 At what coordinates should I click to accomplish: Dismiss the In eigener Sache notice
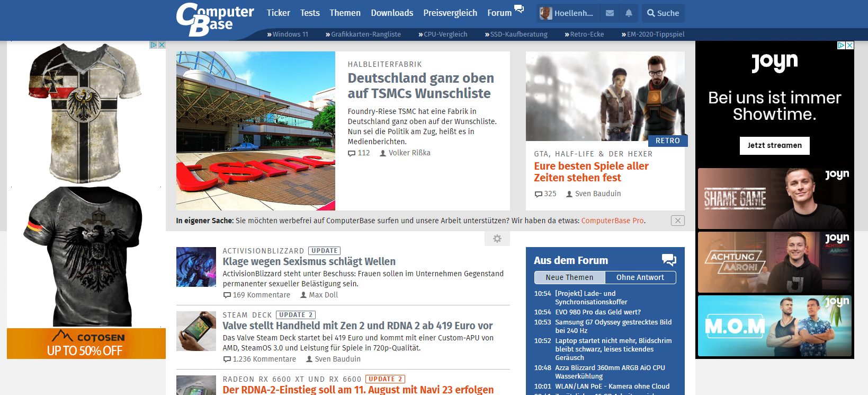[x=678, y=221]
